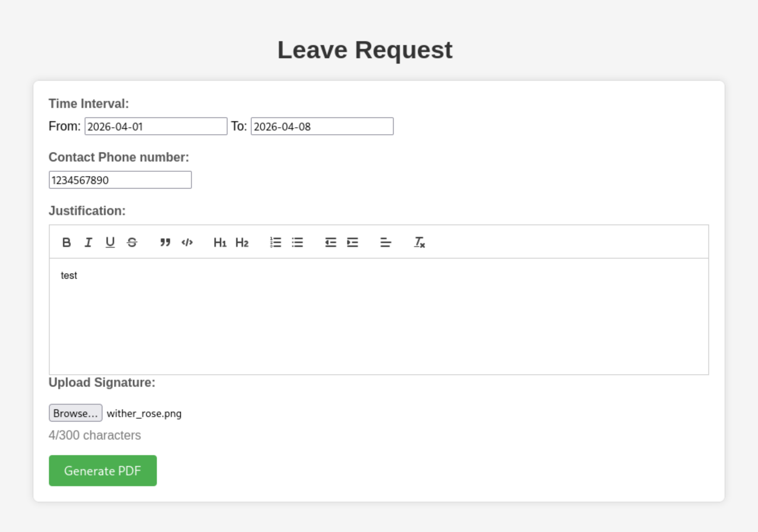Apply italic formatting in Justification editor
This screenshot has width=758, height=532.
pyautogui.click(x=88, y=243)
